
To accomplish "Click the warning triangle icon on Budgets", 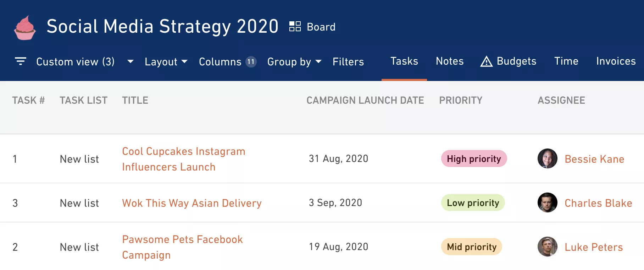I will pos(486,61).
